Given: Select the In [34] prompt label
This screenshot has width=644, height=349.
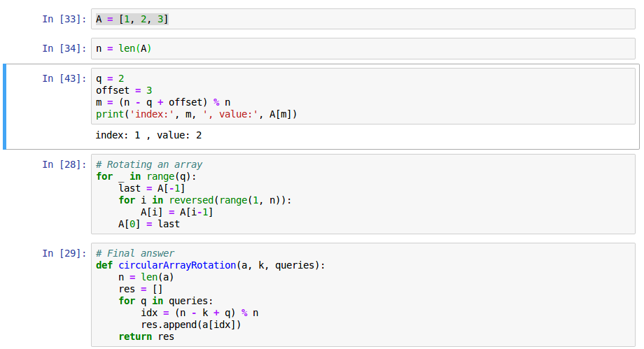Looking at the screenshot, I should (x=64, y=48).
